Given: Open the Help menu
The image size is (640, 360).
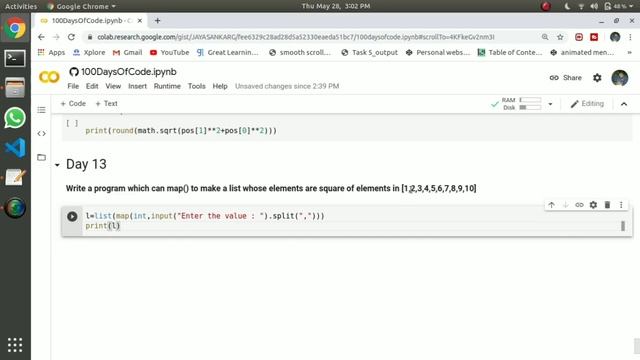Looking at the screenshot, I should click(x=220, y=86).
